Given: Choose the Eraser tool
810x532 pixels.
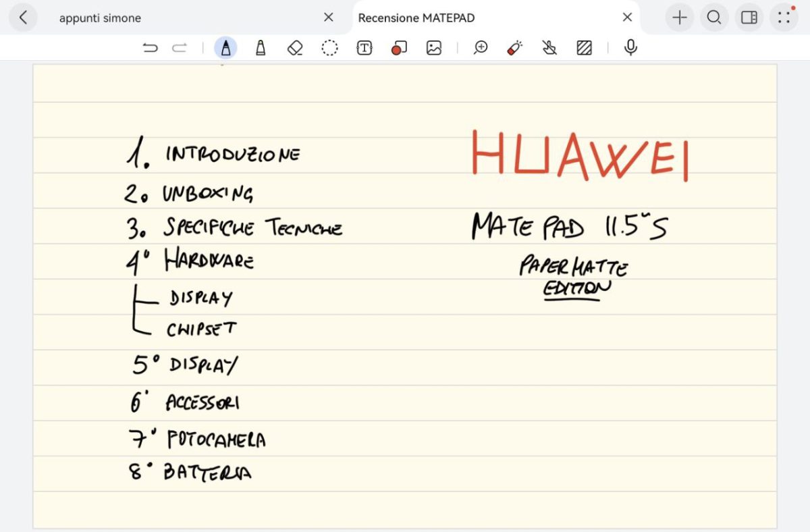Looking at the screenshot, I should (295, 48).
